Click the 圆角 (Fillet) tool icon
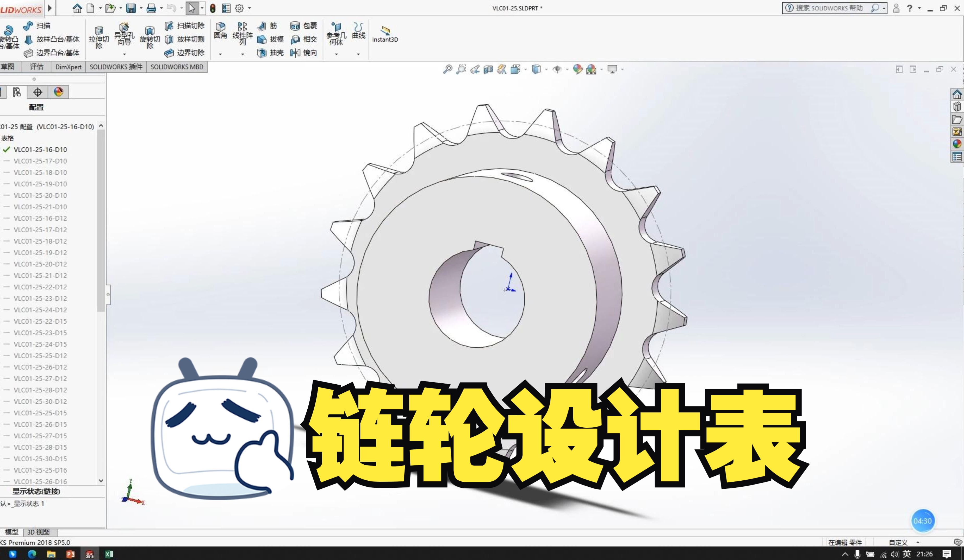The height and width of the screenshot is (560, 964). coord(220,27)
